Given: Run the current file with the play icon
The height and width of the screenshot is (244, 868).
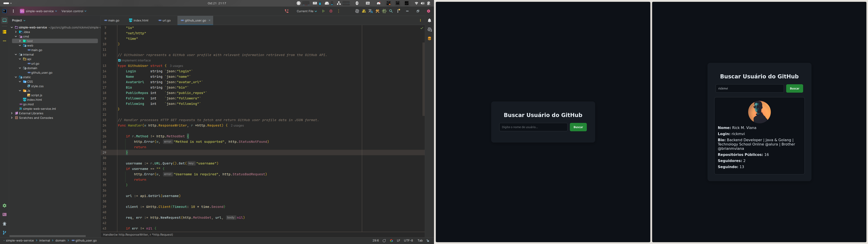Looking at the screenshot, I should tap(323, 11).
